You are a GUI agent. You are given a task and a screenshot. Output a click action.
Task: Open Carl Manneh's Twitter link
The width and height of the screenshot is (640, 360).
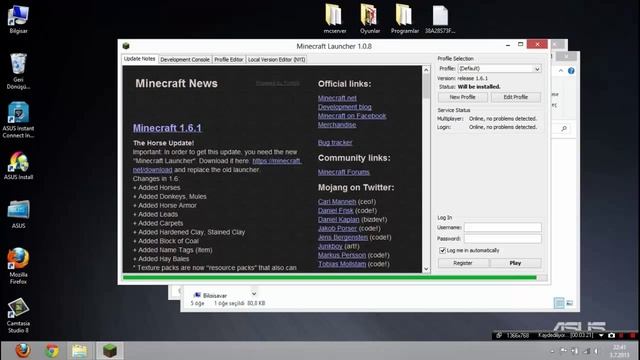click(x=337, y=202)
